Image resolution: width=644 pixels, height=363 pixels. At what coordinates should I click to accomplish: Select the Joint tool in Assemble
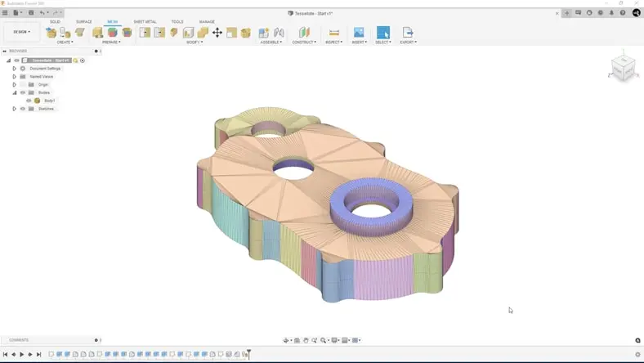(279, 33)
